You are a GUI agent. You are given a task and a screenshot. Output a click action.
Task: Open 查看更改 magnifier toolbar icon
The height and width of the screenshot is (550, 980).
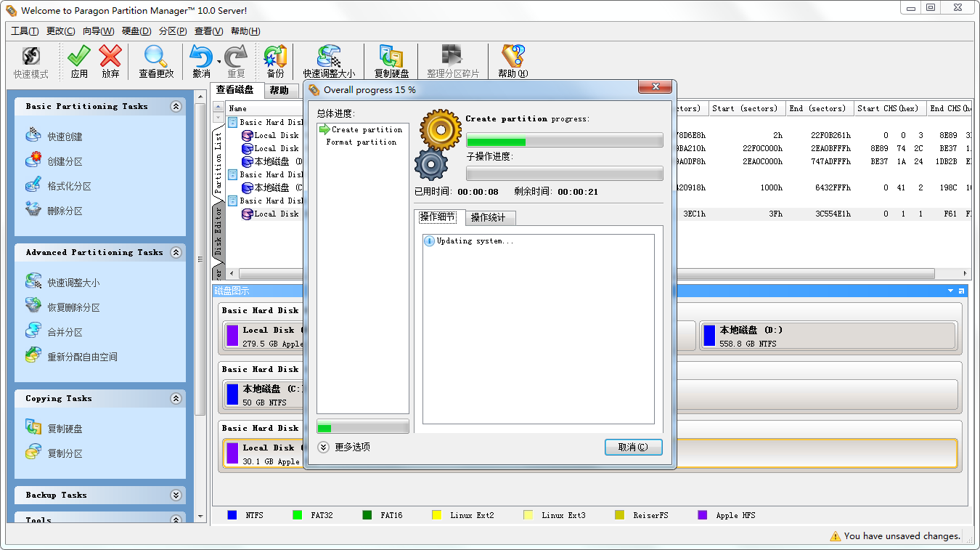(x=156, y=57)
